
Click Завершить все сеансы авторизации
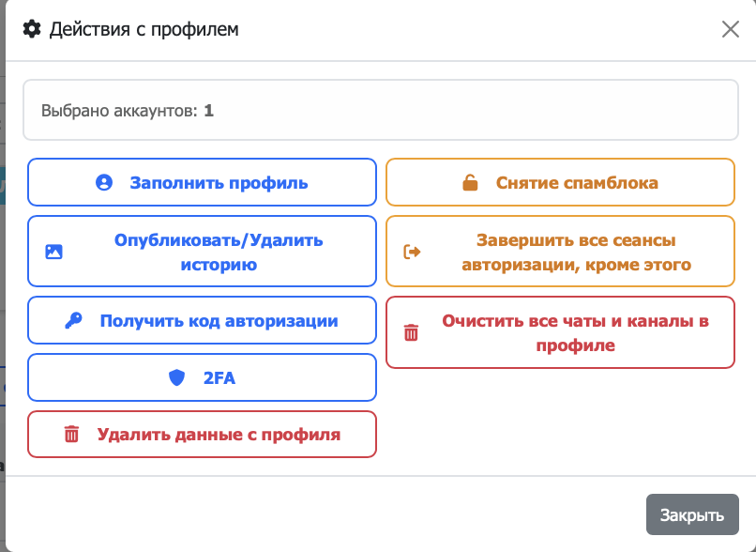(560, 251)
